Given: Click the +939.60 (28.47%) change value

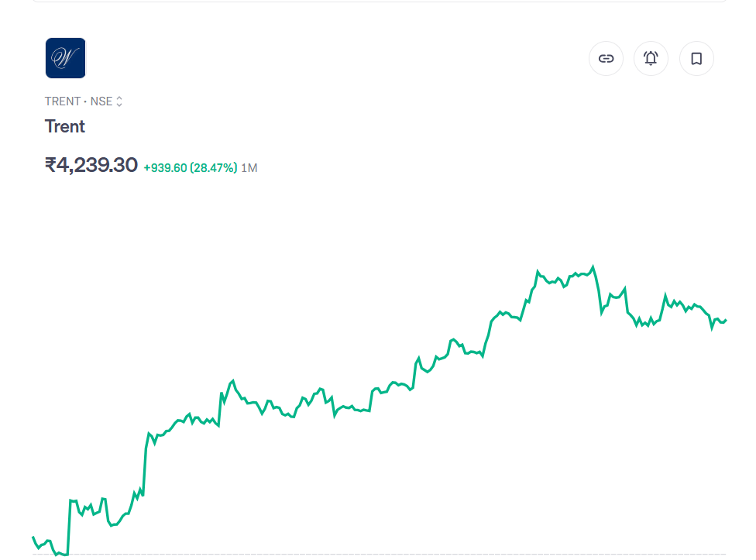Looking at the screenshot, I should point(190,167).
